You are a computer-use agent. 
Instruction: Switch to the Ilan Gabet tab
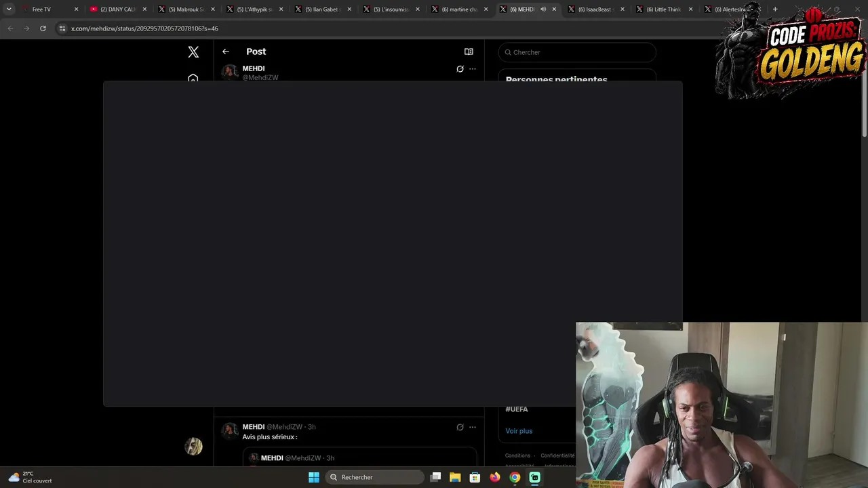(322, 9)
